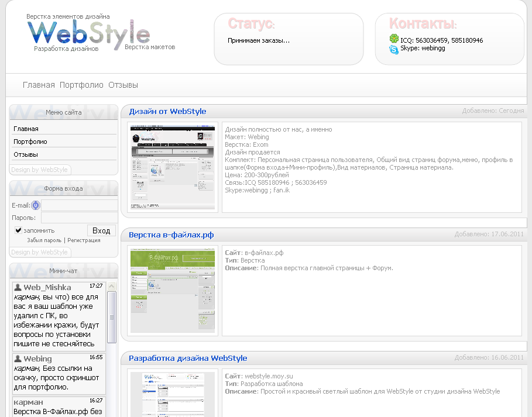Select 'Портфолио' in the sidebar site menu

(30, 142)
